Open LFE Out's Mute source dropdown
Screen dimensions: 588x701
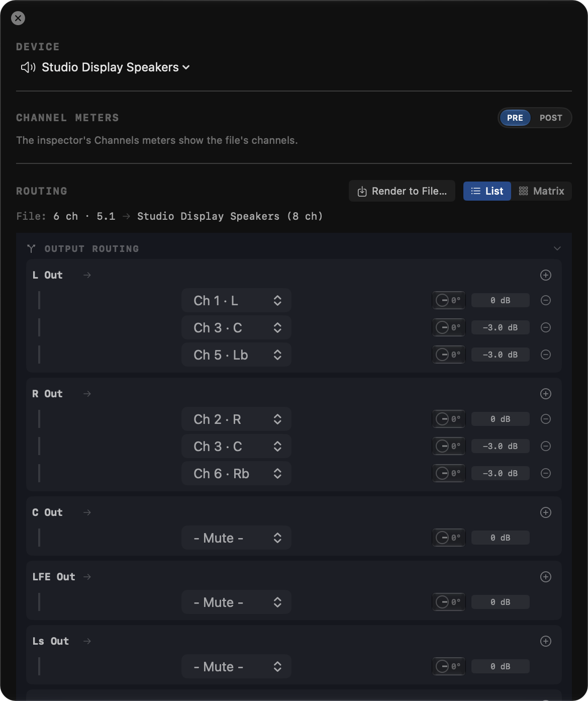(x=236, y=602)
